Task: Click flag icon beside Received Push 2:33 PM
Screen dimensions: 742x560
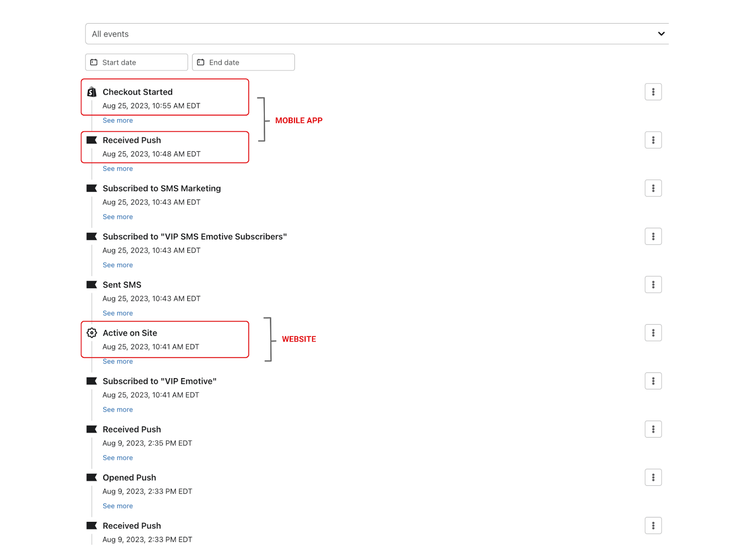Action: [92, 526]
